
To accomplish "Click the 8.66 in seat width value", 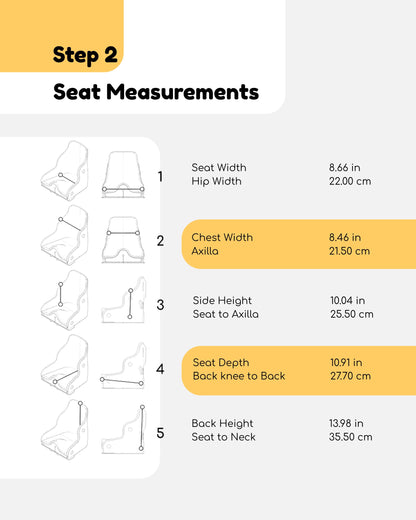I will pyautogui.click(x=345, y=167).
